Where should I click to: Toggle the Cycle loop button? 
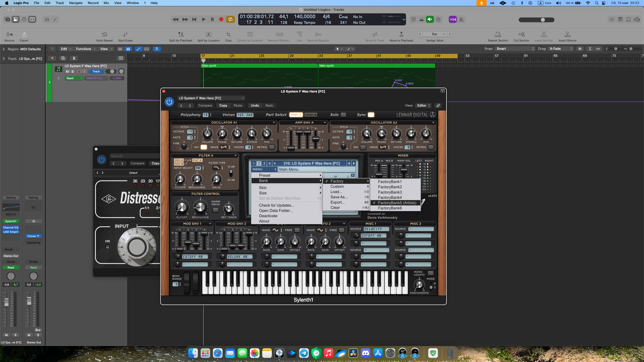230,19
